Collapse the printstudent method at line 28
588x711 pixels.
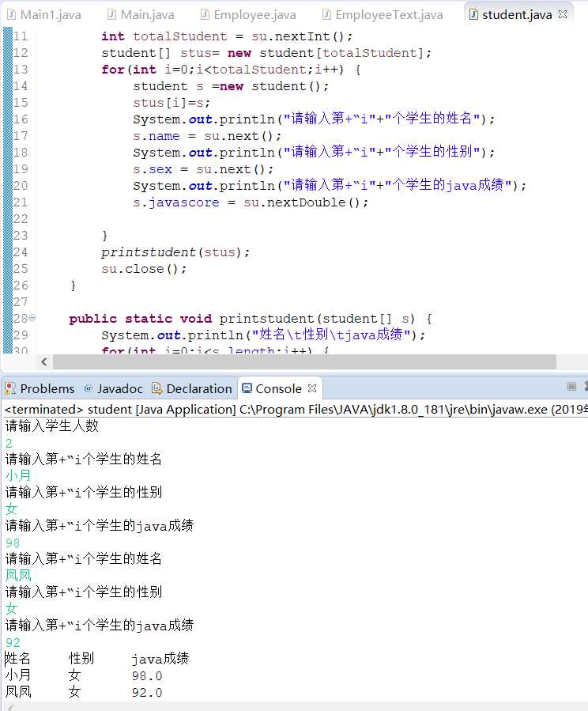coord(32,318)
